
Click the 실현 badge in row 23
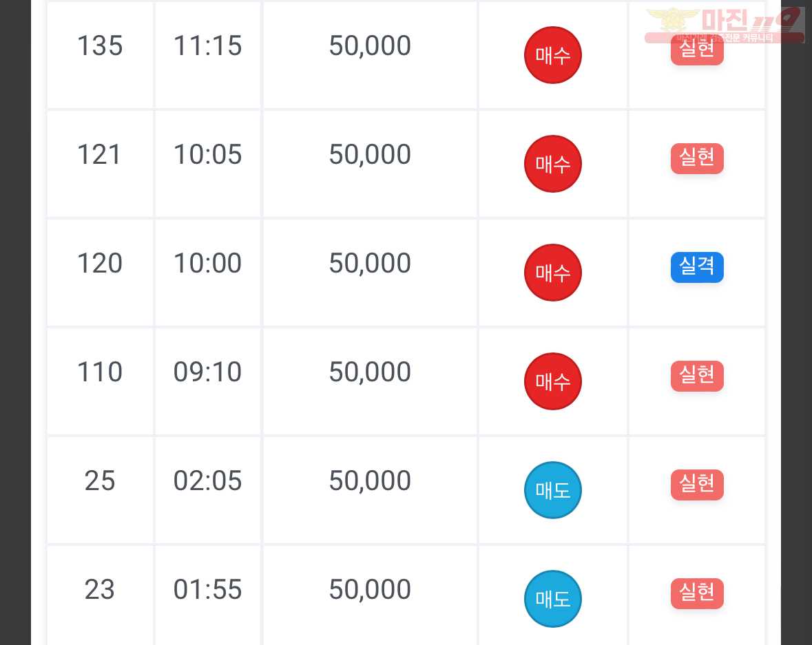pos(697,593)
